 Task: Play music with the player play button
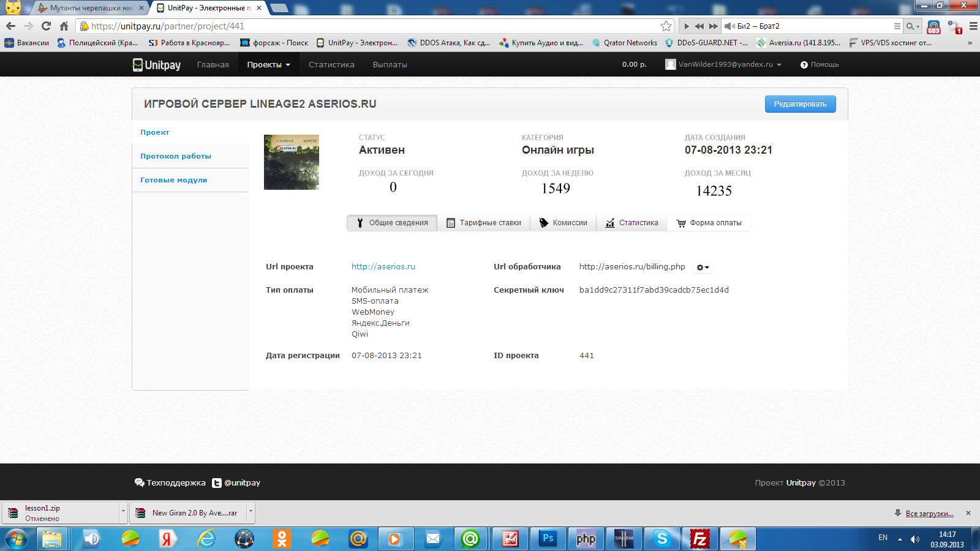[687, 26]
